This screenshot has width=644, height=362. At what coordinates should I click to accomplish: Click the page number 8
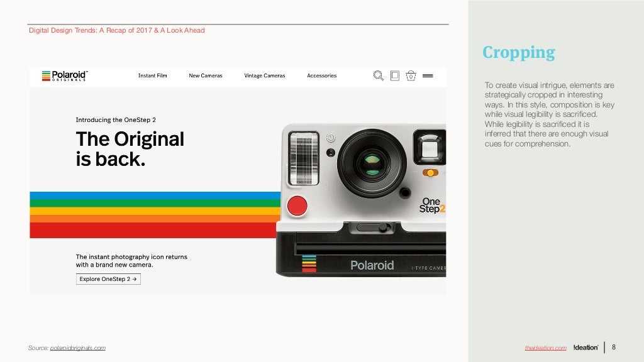[614, 347]
